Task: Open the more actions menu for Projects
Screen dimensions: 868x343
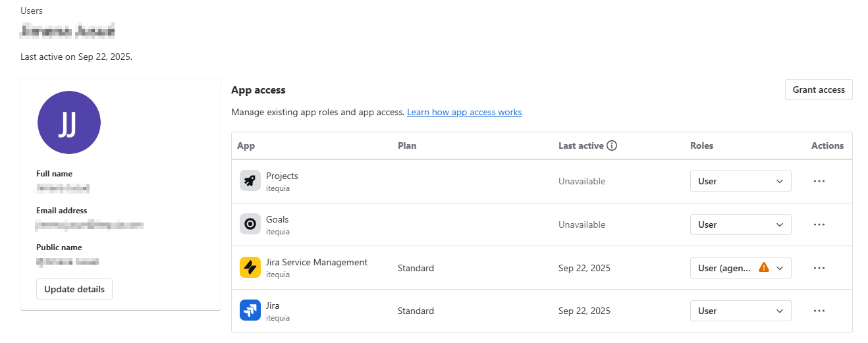Action: pyautogui.click(x=819, y=181)
